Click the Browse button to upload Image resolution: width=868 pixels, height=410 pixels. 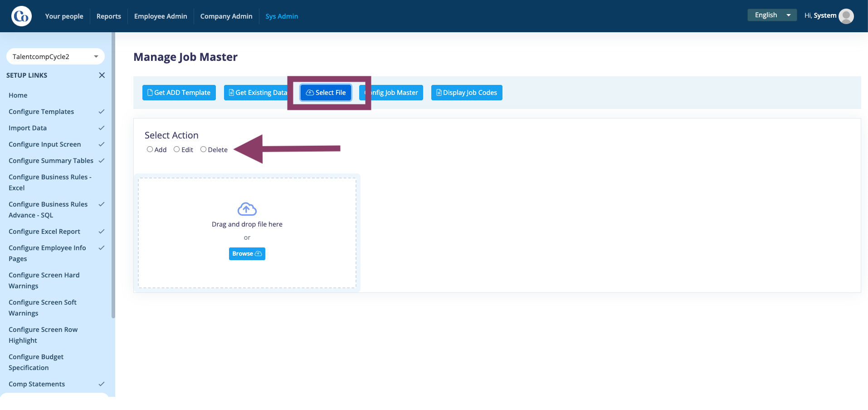click(x=247, y=254)
